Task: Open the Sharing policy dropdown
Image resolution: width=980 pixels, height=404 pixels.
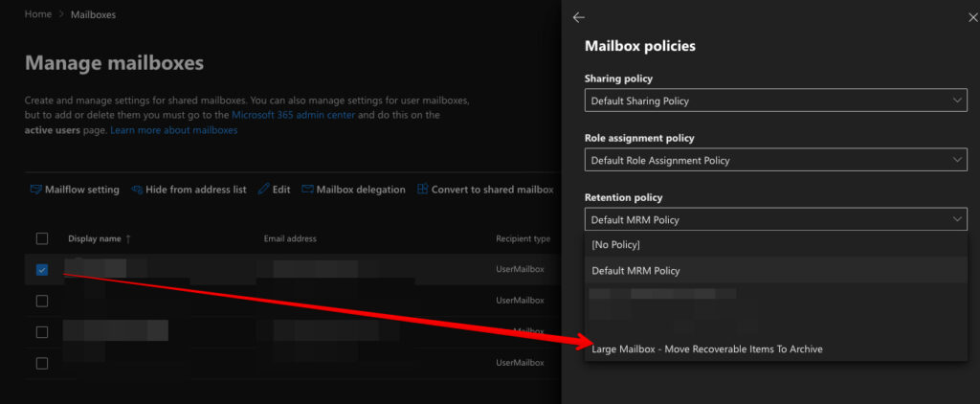Action: coord(775,101)
